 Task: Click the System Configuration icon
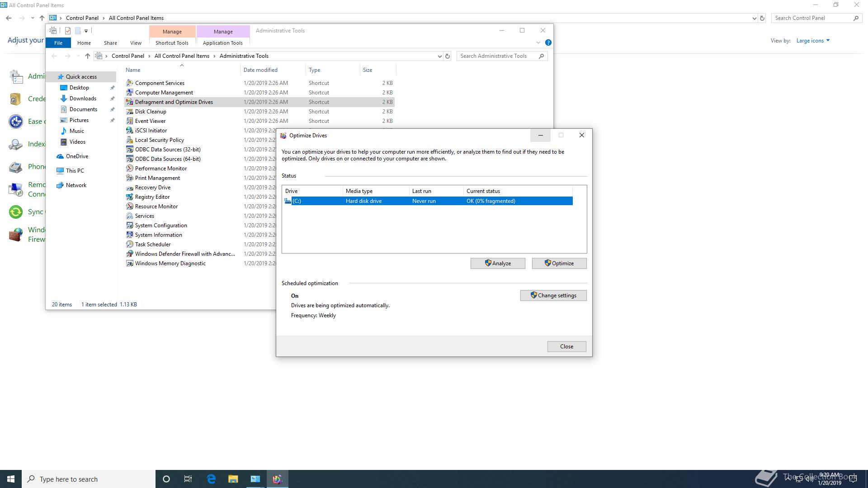130,225
